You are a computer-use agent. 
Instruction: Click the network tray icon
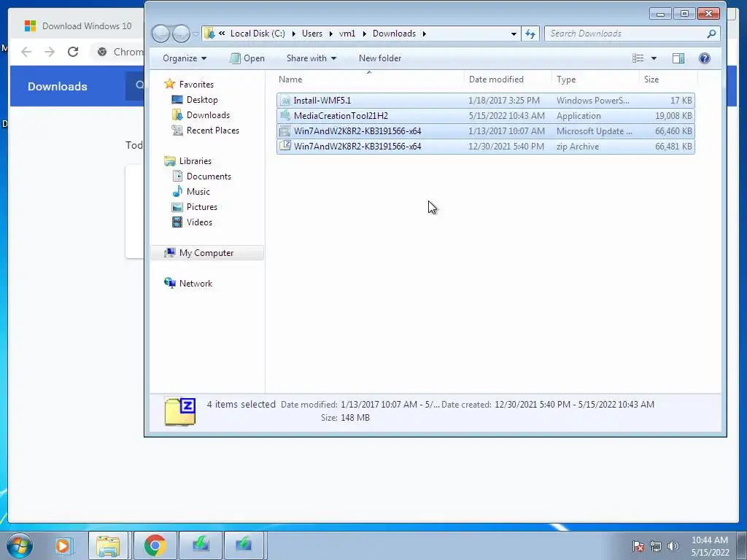pyautogui.click(x=656, y=546)
